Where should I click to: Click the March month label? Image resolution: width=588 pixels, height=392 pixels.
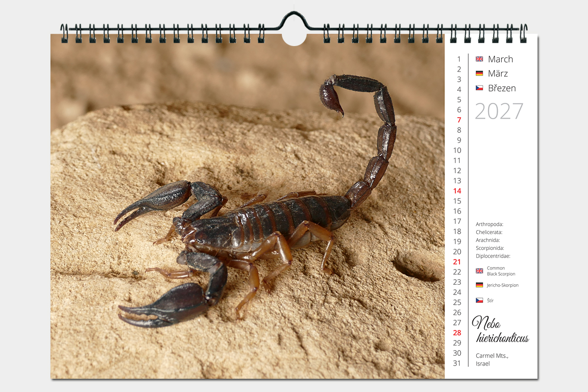click(x=500, y=59)
